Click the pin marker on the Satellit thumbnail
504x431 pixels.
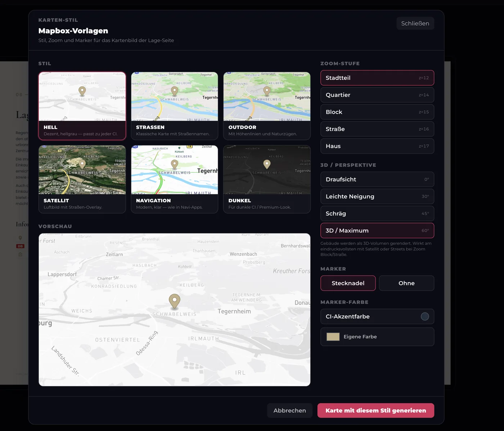click(82, 165)
